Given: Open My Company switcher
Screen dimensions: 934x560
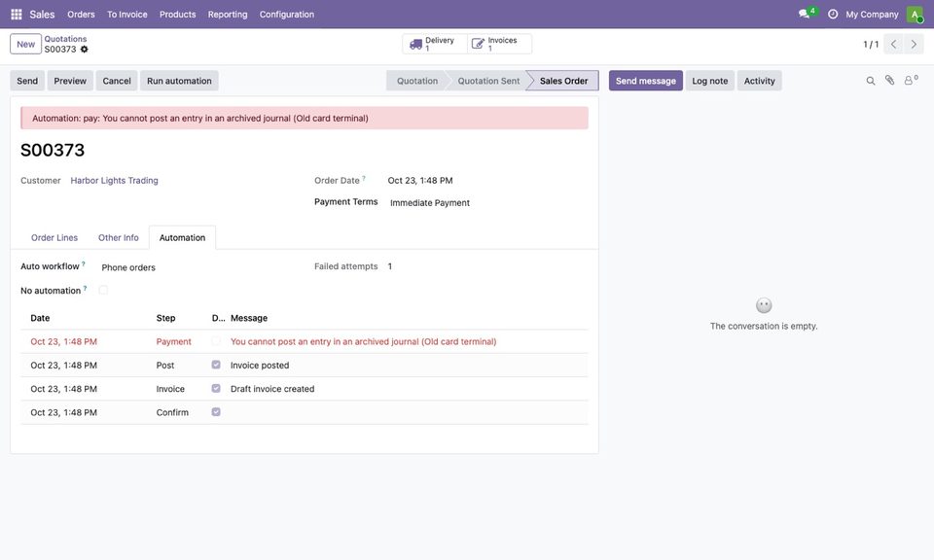Looking at the screenshot, I should click(872, 15).
